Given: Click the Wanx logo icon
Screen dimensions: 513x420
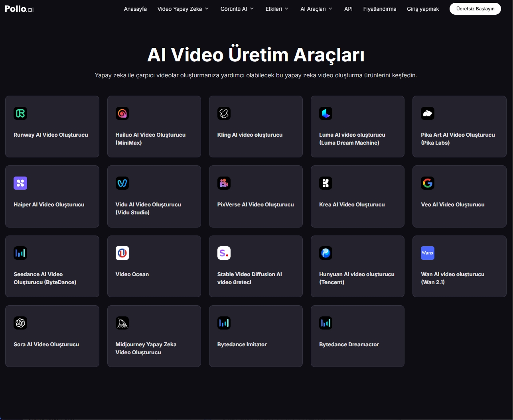Looking at the screenshot, I should click(x=427, y=253).
